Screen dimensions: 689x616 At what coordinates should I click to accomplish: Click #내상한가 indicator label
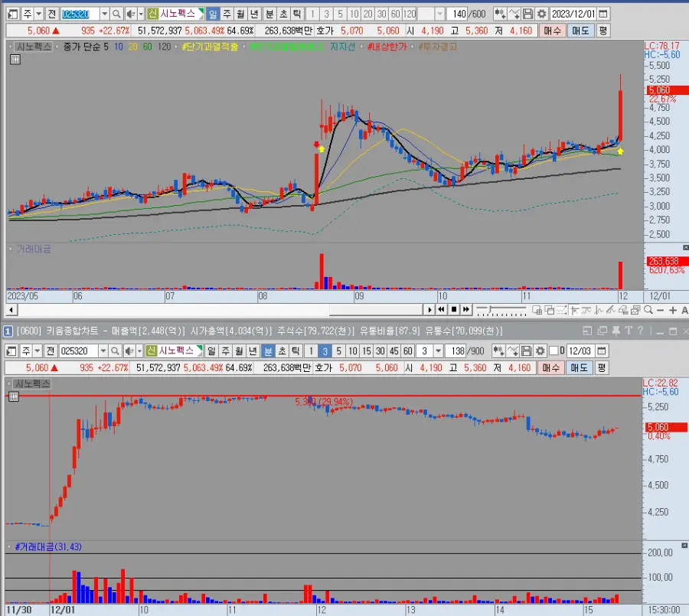pyautogui.click(x=387, y=47)
